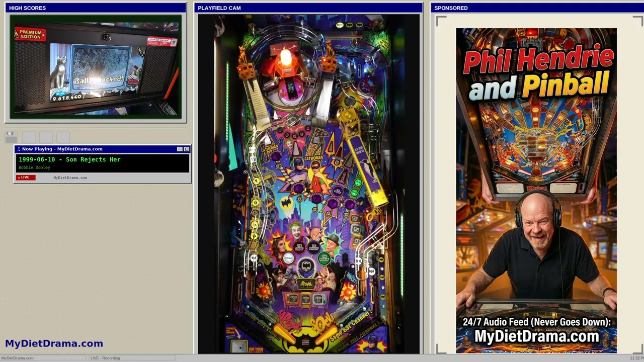This screenshot has height=362, width=644.
Task: Click the PLAYFIELD CAM panel header
Action: pos(308,8)
